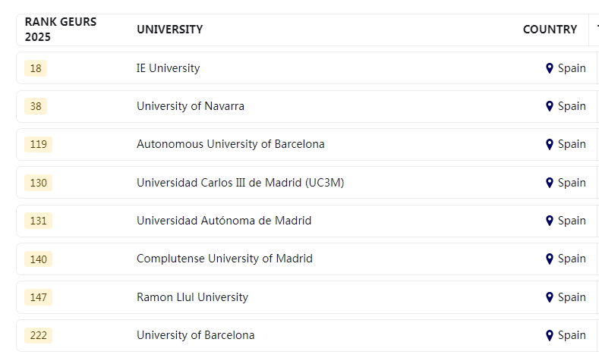Sort by the UNIVERSITY column header
This screenshot has height=364, width=599.
coord(169,30)
